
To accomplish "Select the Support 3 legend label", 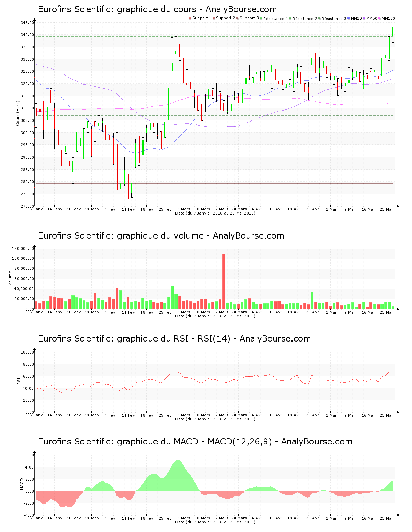I will 249,18.
